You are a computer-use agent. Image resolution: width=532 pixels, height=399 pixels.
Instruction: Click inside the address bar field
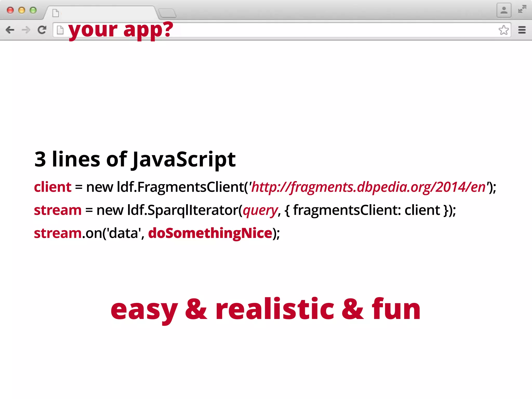click(x=282, y=30)
